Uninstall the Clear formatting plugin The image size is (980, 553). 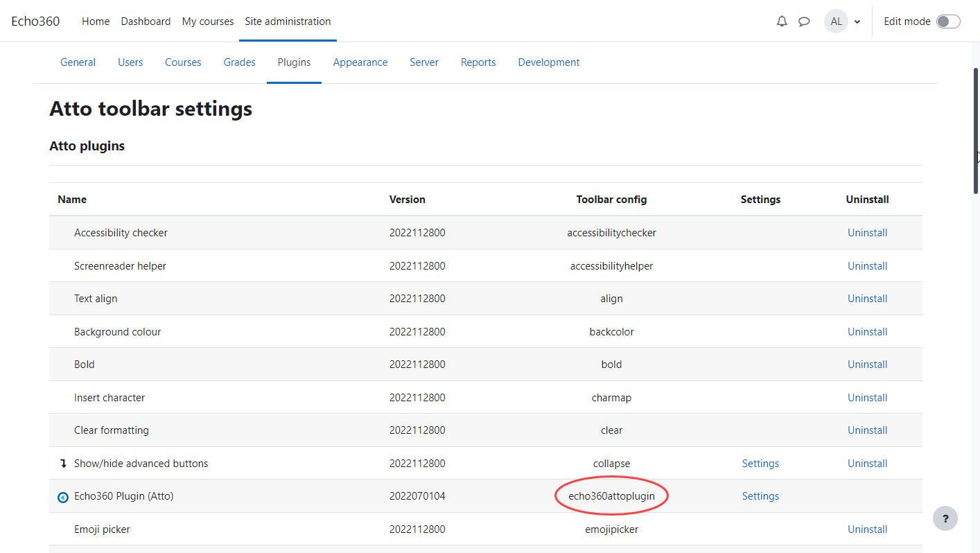[x=868, y=430]
